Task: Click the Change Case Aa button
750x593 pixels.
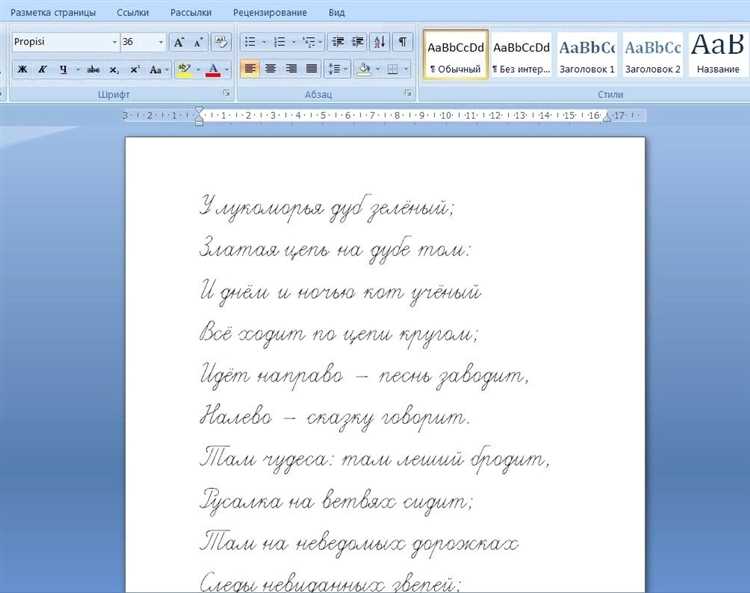Action: point(155,70)
